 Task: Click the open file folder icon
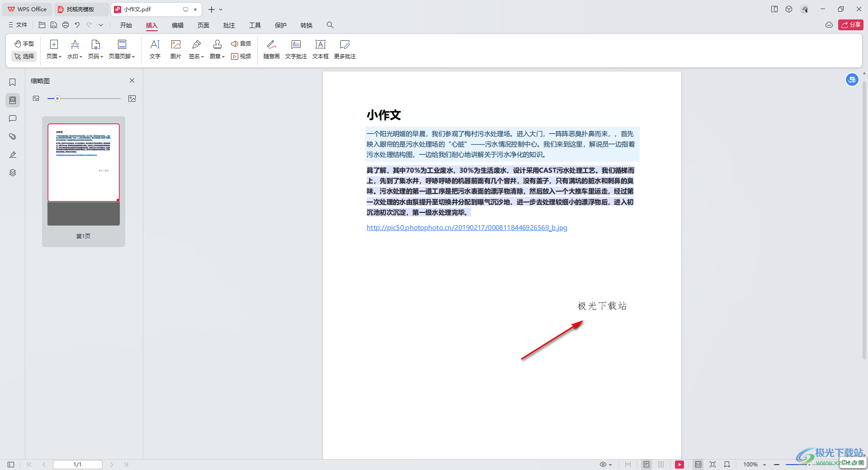pos(42,25)
